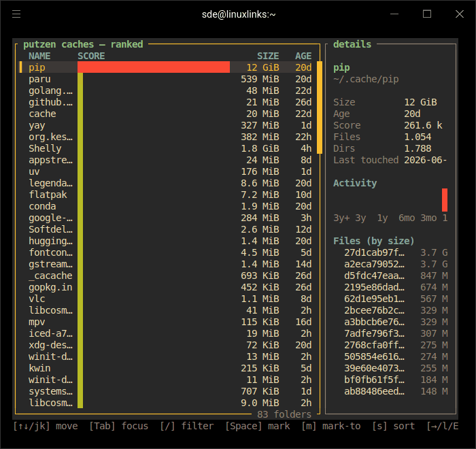Image resolution: width=476 pixels, height=449 pixels.
Task: Click file 2195e86dad… sized 674 M
Action: tap(374, 287)
